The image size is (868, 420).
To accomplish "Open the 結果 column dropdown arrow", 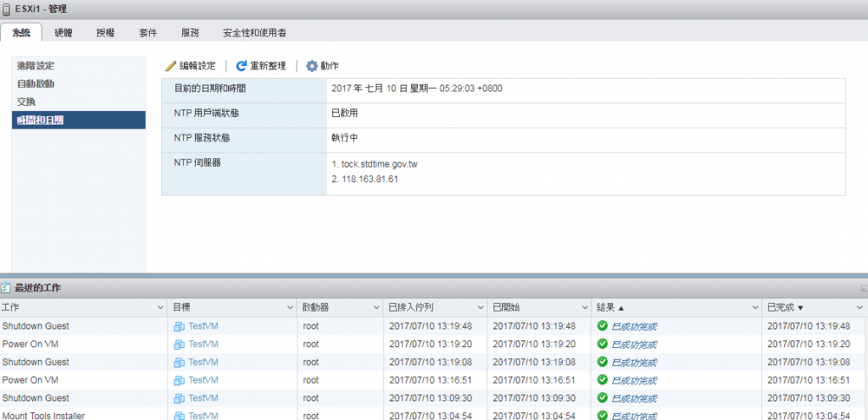I will tap(755, 307).
